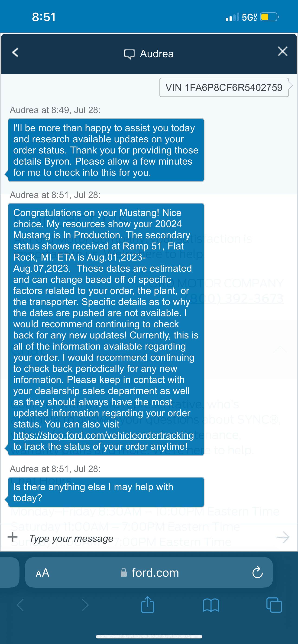Tap the send arrow icon
The image size is (298, 644).
(283, 537)
